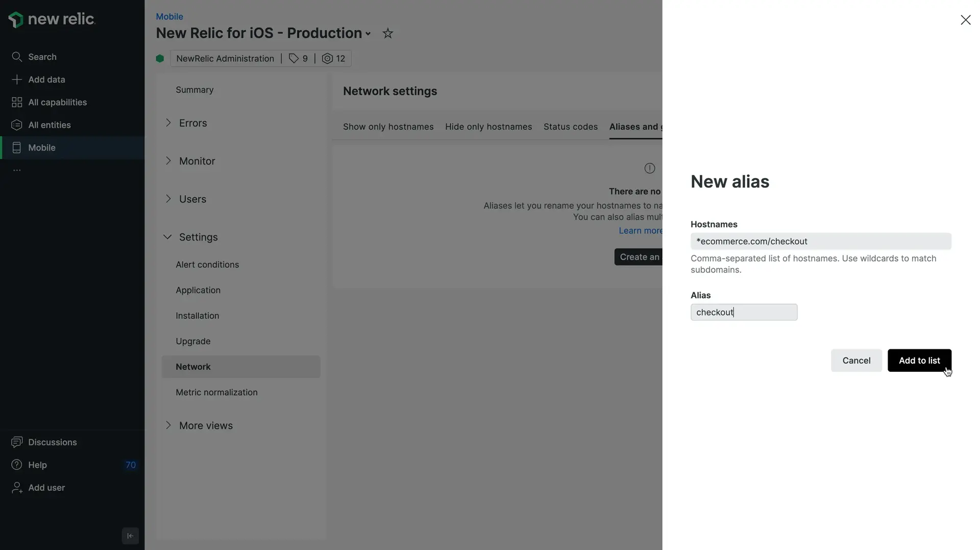Click the Cancel button
The image size is (980, 550).
tap(856, 361)
